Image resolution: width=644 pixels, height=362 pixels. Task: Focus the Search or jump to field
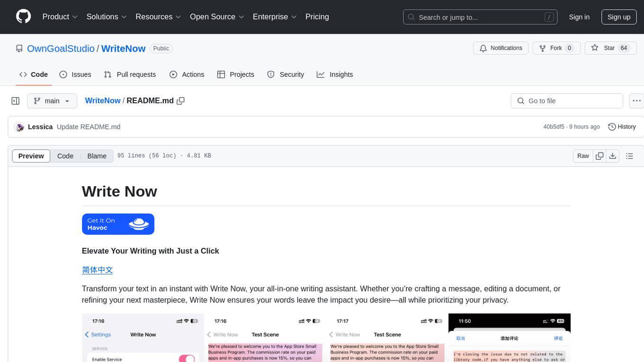coord(480,17)
